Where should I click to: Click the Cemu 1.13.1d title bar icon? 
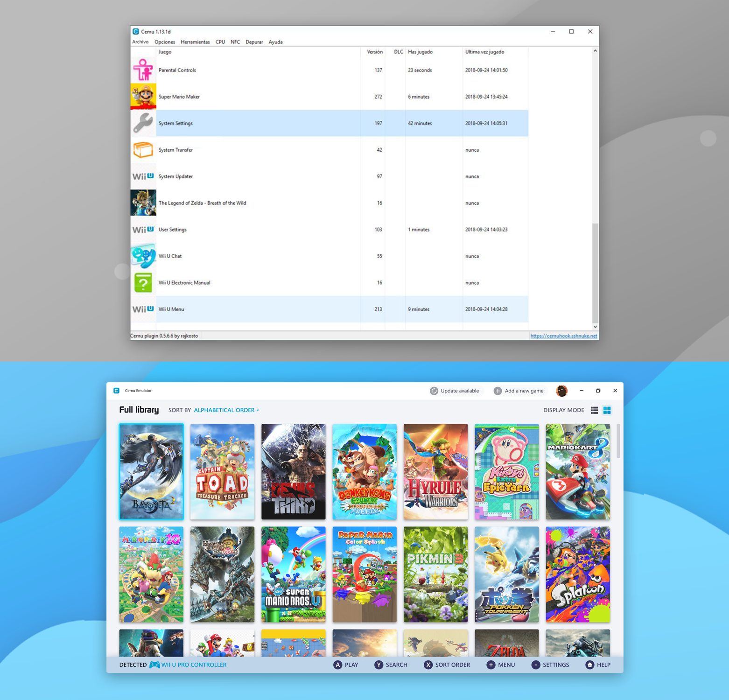[x=136, y=31]
